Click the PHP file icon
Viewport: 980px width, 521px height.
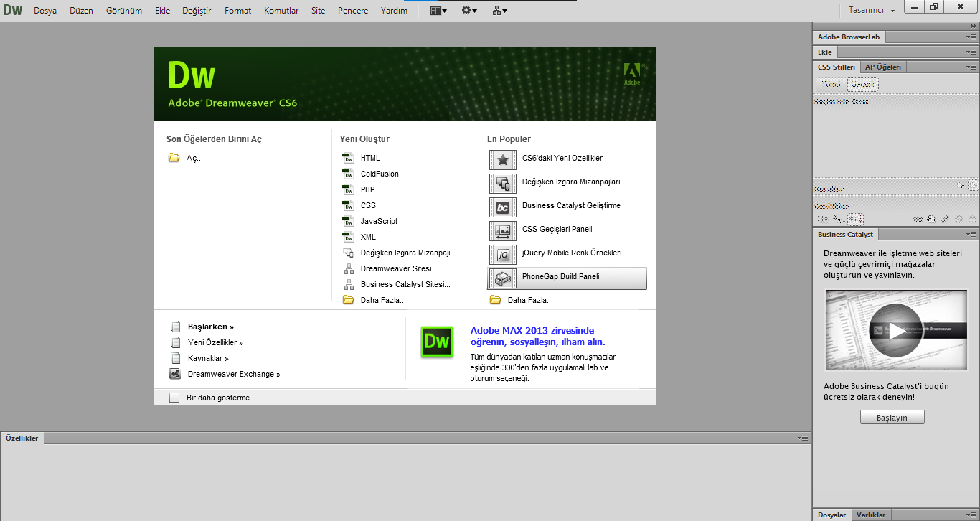pyautogui.click(x=348, y=189)
